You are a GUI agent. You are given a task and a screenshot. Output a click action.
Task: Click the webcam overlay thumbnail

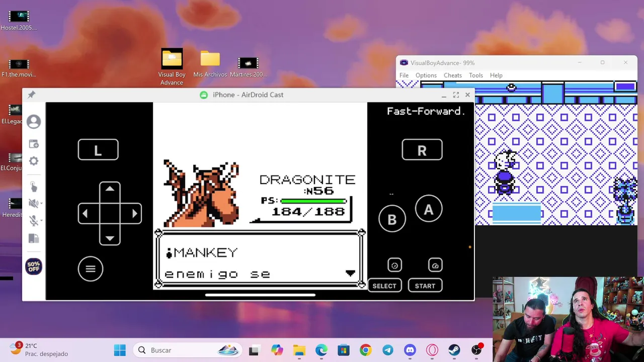pyautogui.click(x=568, y=319)
